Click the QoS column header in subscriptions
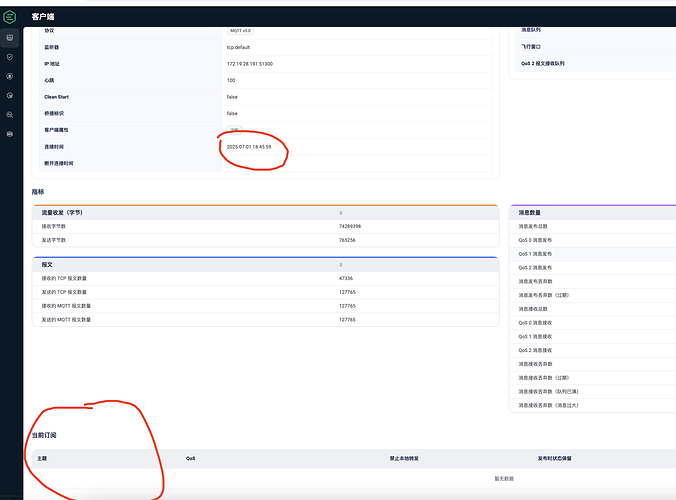Viewport: 676px width, 500px height. pyautogui.click(x=191, y=459)
